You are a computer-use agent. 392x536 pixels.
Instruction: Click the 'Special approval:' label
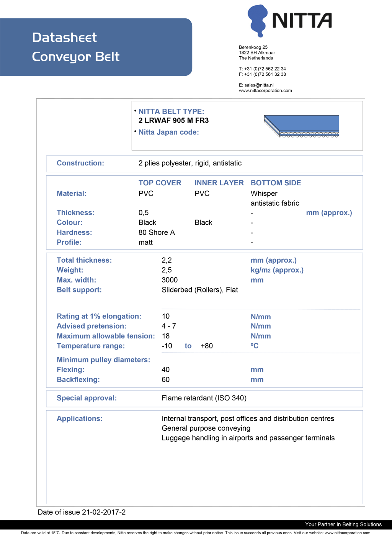[x=87, y=398]
